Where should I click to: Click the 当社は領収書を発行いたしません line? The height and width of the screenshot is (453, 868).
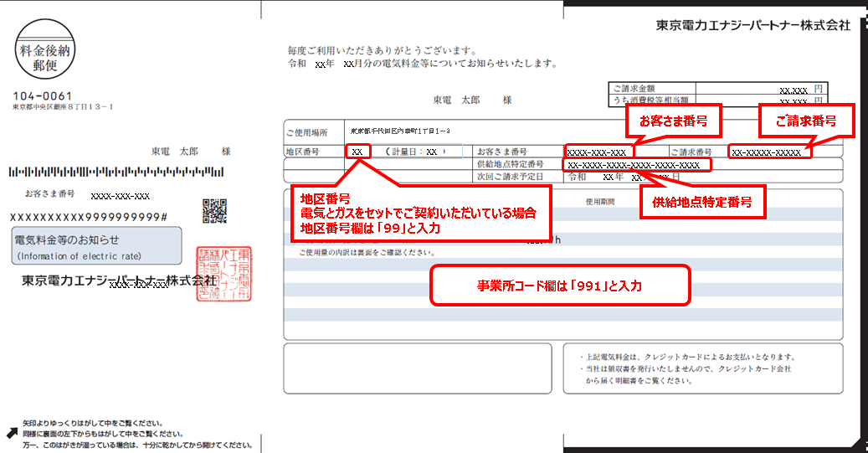(x=686, y=368)
